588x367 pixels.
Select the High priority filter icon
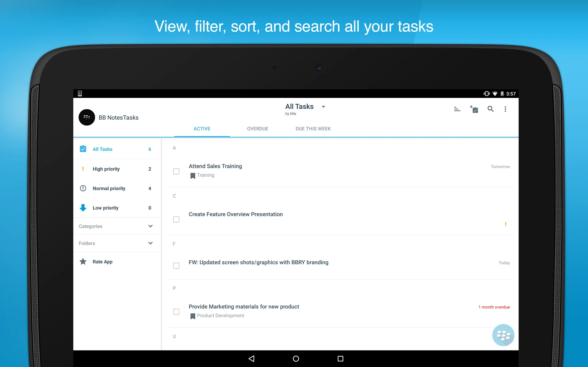[83, 169]
